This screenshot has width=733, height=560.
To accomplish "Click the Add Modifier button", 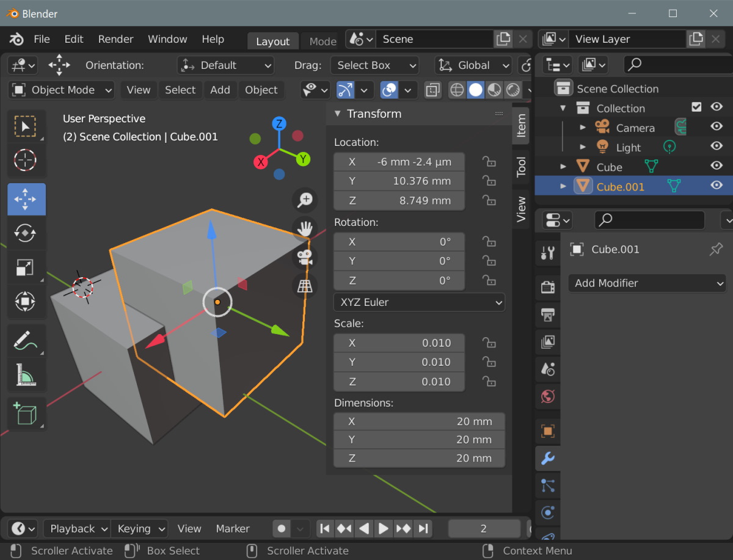I will tap(647, 283).
